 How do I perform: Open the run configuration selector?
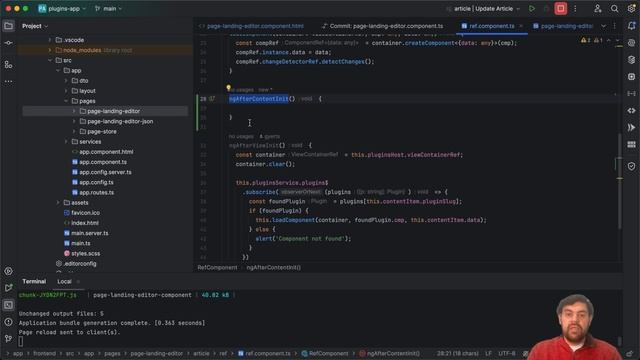click(x=484, y=9)
